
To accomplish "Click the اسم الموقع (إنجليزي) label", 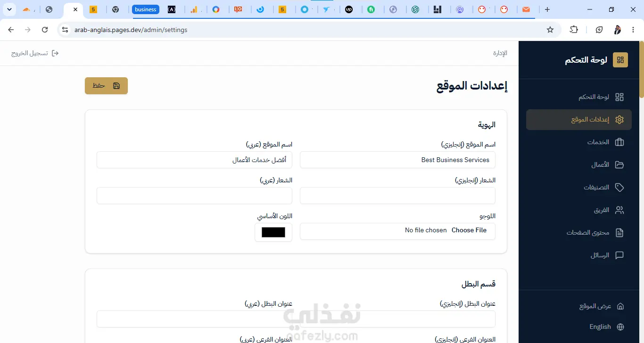I will coord(468,145).
